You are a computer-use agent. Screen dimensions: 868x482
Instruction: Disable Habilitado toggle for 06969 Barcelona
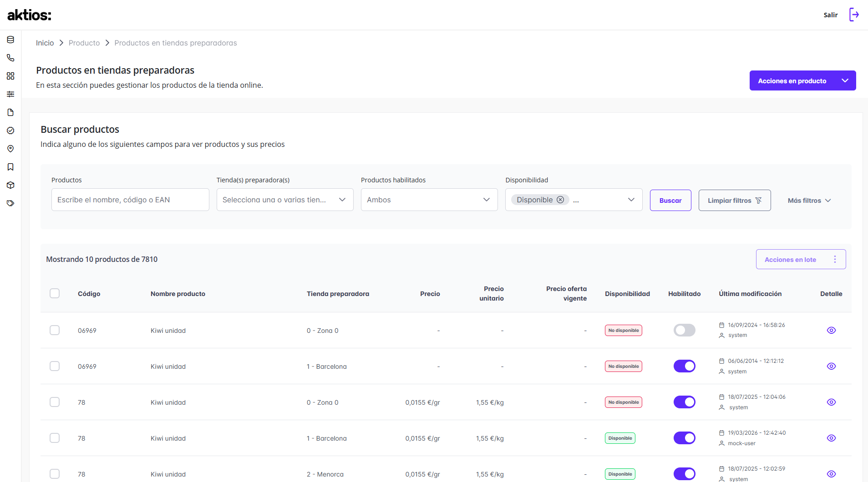[684, 366]
